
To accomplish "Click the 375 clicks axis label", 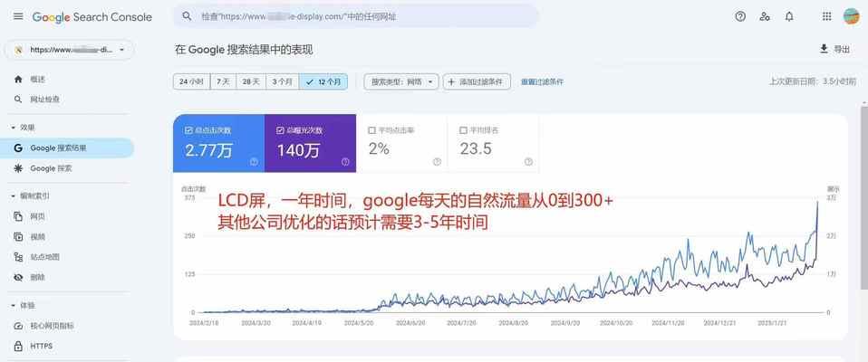I will [189, 198].
